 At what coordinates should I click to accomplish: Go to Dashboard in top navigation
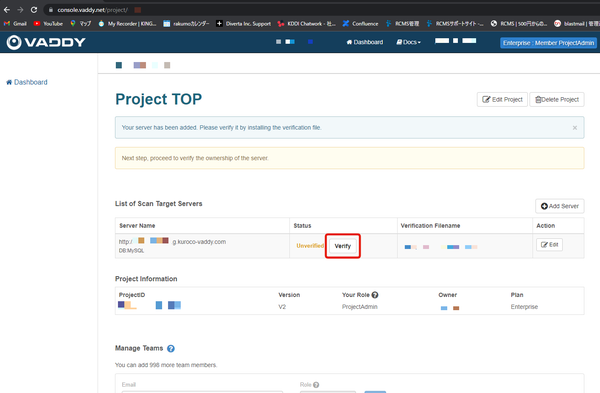coord(365,42)
